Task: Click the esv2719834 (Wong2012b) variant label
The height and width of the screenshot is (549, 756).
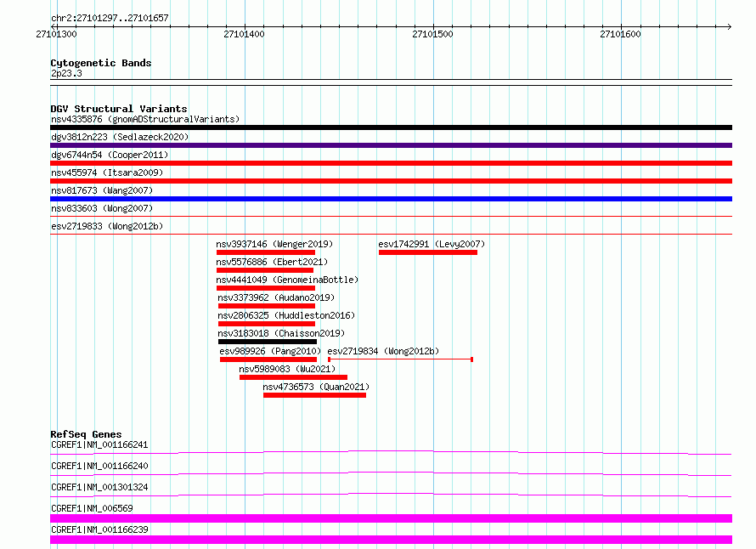Action: [x=383, y=351]
